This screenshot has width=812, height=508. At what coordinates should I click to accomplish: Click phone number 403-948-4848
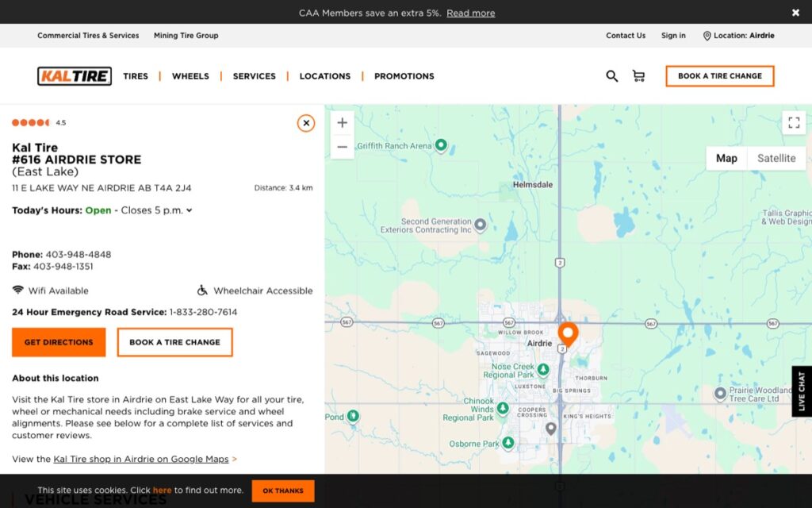[79, 255]
